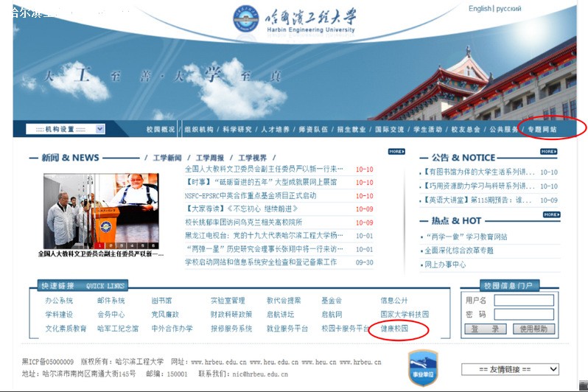The image size is (588, 392).
Task: Open the 健康校园 quick link
Action: pyautogui.click(x=394, y=329)
